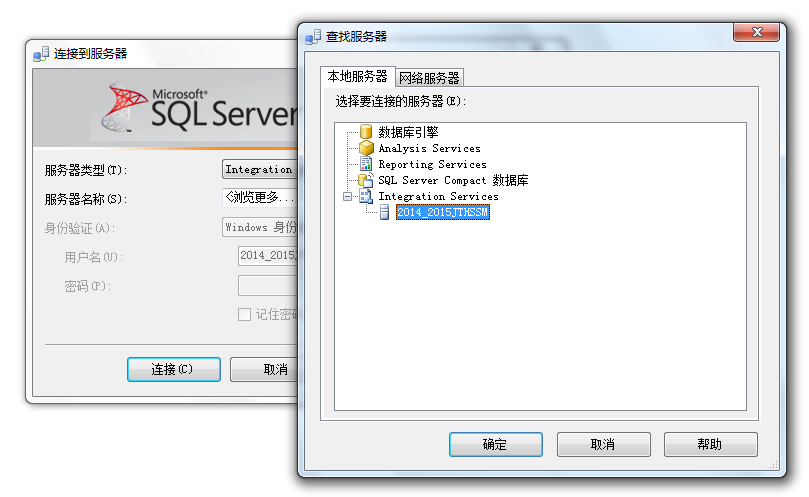Open help with the 帮助 button
This screenshot has height=497, width=809.
click(710, 444)
